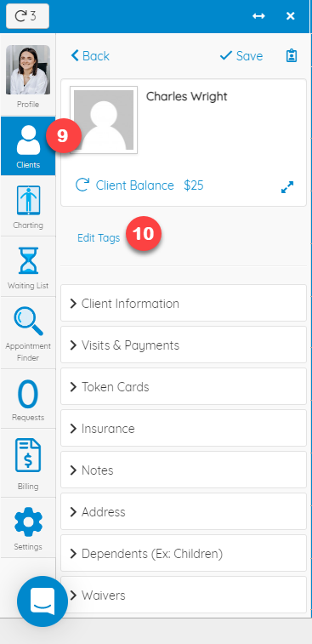Viewport: 312px width, 644px height.
Task: Click the expand arrows in client card
Action: 287,187
